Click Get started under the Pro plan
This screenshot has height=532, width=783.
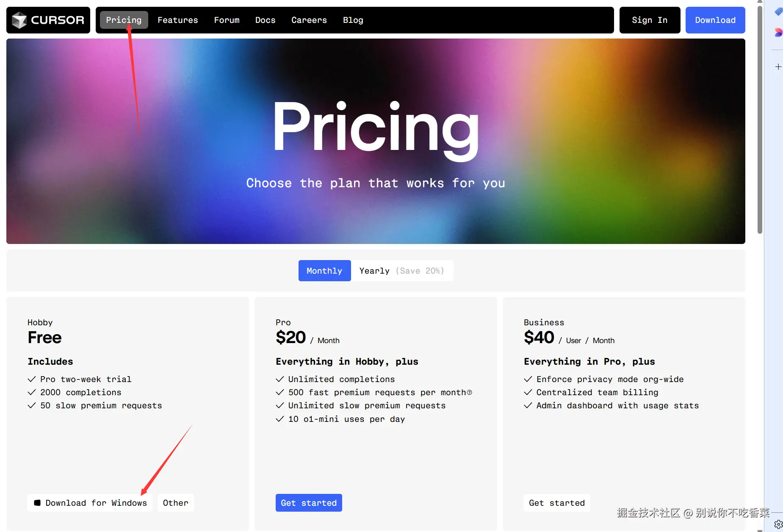coord(309,503)
